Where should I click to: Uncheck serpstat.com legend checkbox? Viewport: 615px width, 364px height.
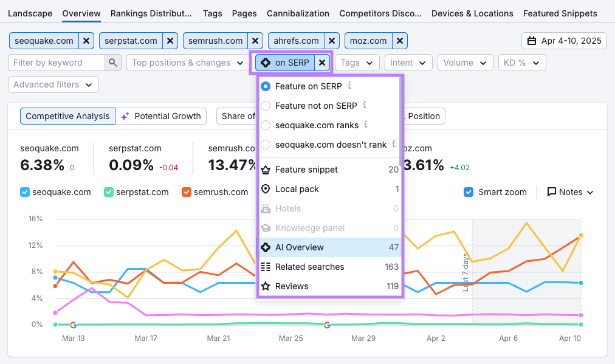109,192
